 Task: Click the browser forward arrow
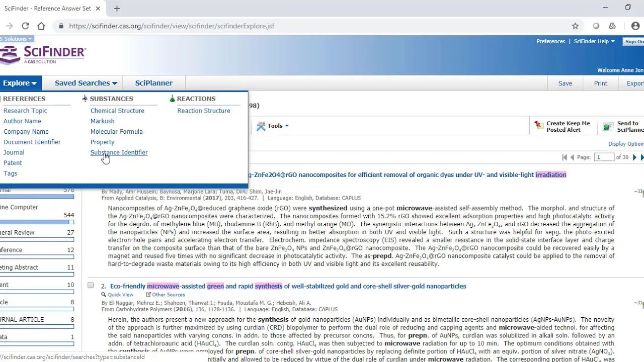tap(9, 26)
